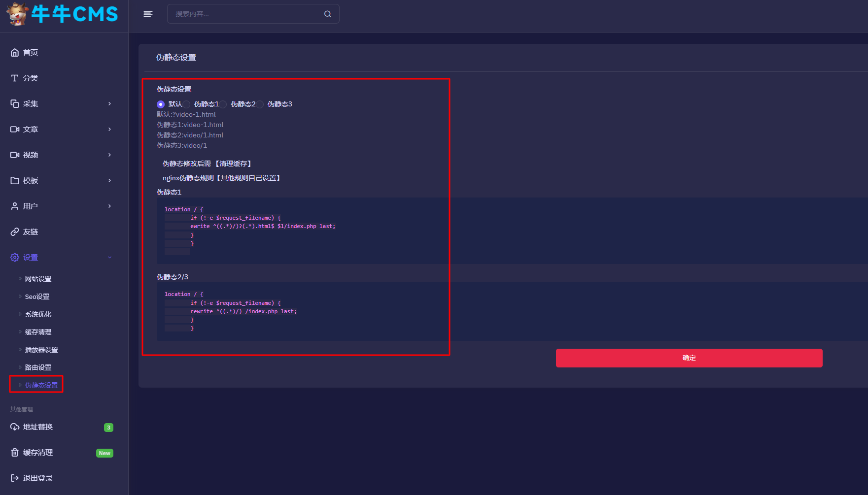Select the 伪静态2 radio option
Screen dimensions: 868x495
click(x=223, y=104)
